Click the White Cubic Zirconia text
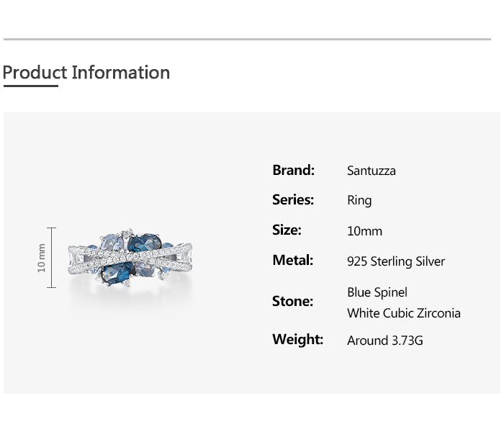Viewport: 504px width, 437px height. pyautogui.click(x=403, y=313)
